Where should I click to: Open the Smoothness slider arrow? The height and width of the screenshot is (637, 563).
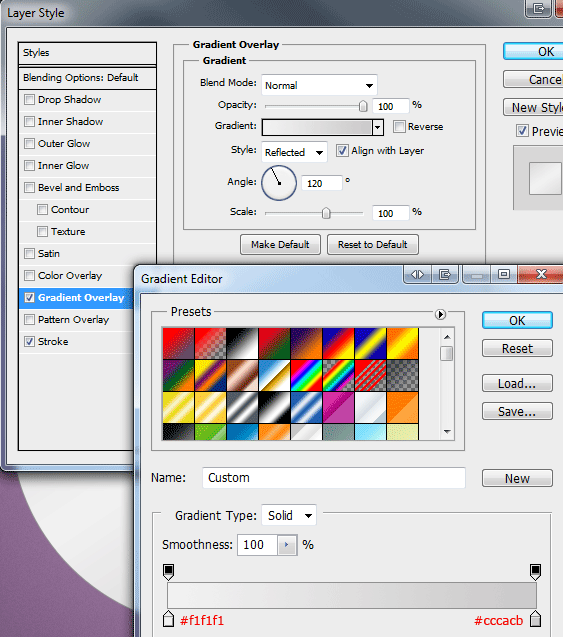[287, 545]
